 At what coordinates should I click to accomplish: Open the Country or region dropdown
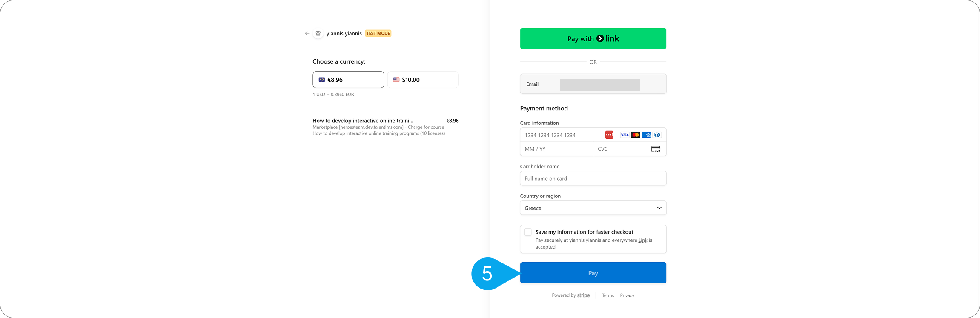coord(593,208)
